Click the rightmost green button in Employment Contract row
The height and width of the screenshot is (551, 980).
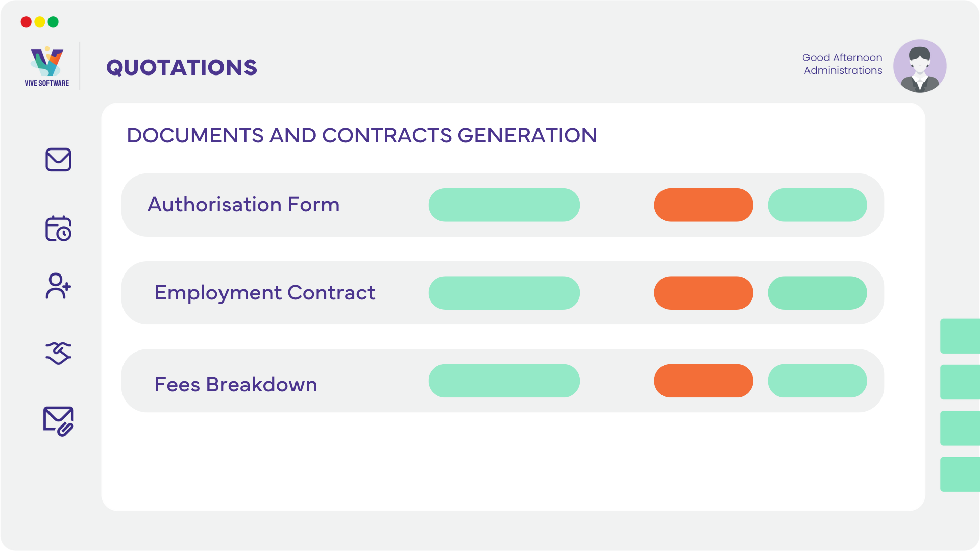coord(817,293)
